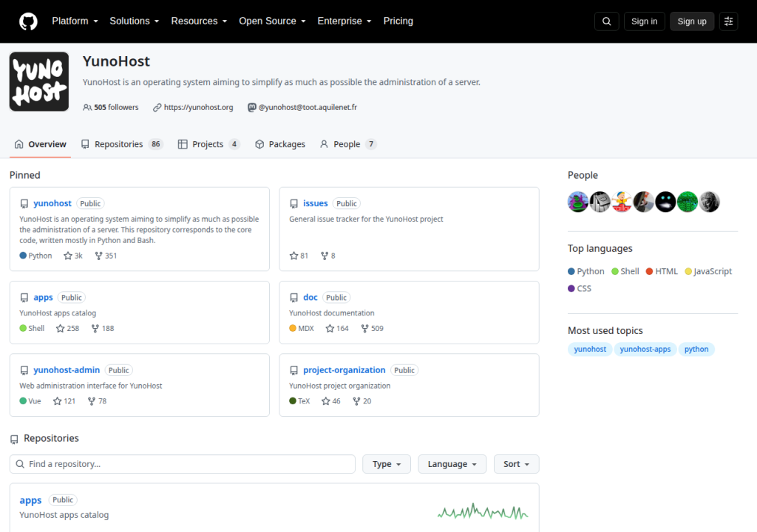Click the star count of yunohost repo
757x532 pixels.
(73, 256)
